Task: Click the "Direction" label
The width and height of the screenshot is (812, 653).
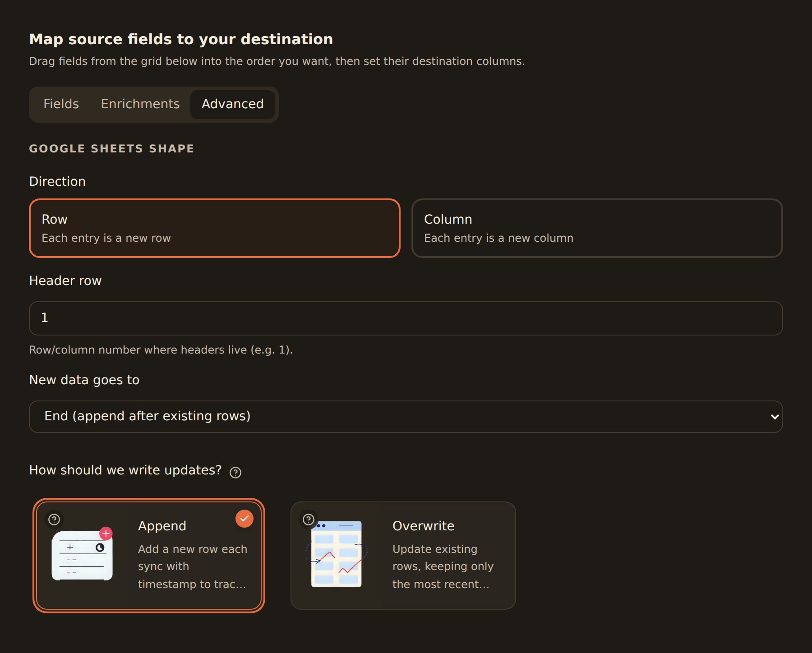Action: (57, 181)
